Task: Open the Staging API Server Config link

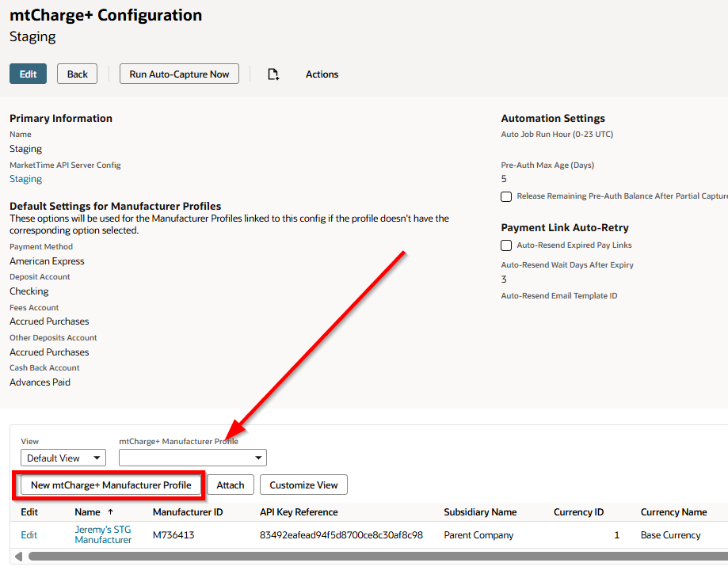Action: pos(25,179)
